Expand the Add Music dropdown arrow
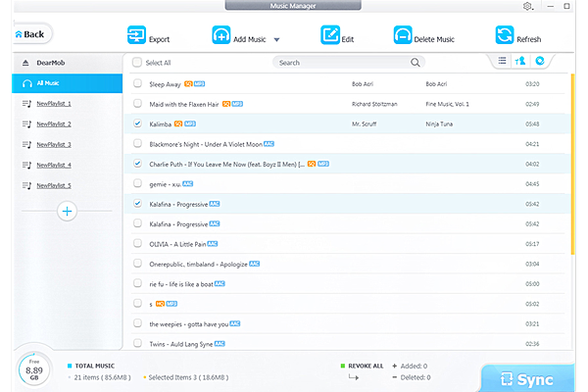The height and width of the screenshot is (392, 588). (x=277, y=40)
